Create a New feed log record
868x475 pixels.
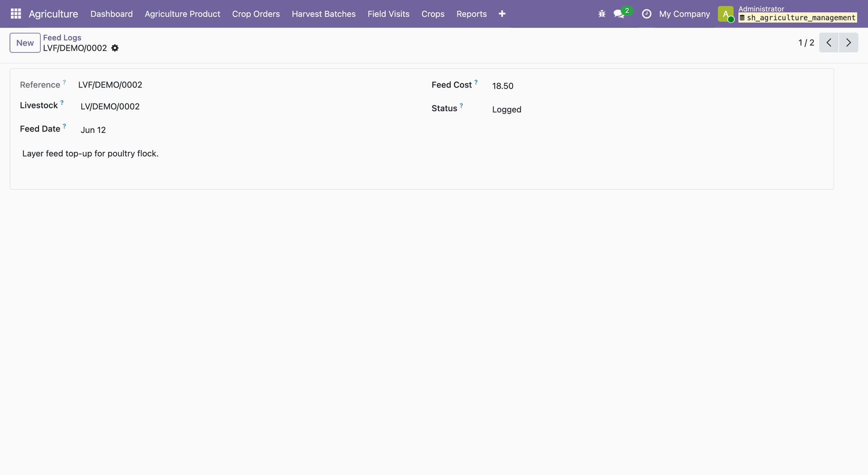click(x=25, y=43)
